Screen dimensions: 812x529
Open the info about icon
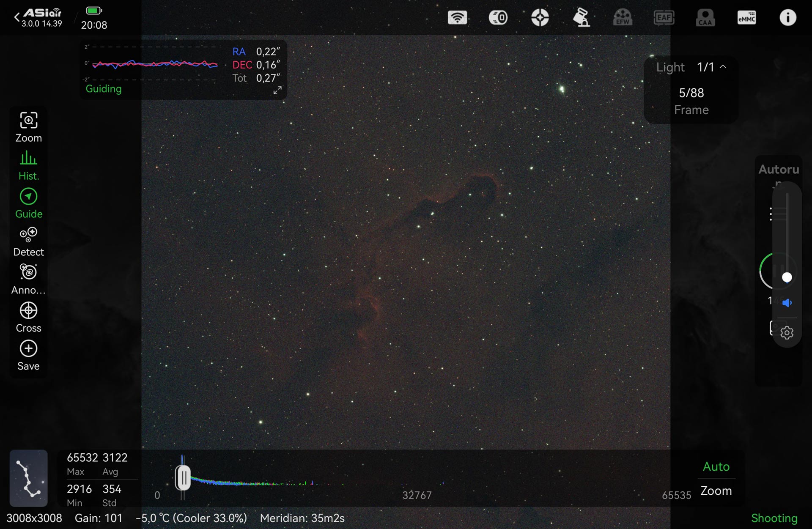787,18
